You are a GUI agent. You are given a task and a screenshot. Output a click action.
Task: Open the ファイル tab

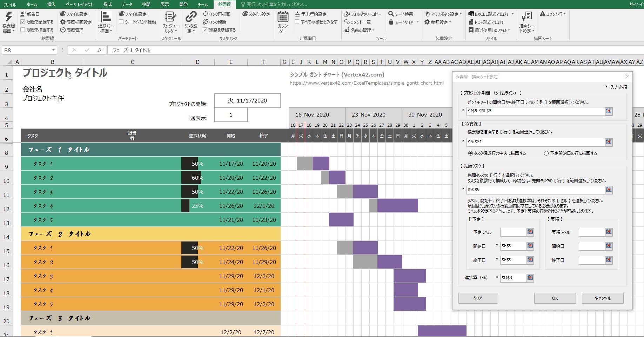click(9, 5)
